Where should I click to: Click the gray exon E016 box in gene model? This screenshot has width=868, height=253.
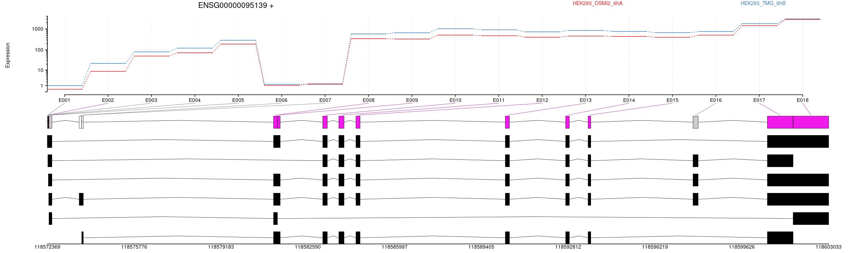(x=695, y=122)
